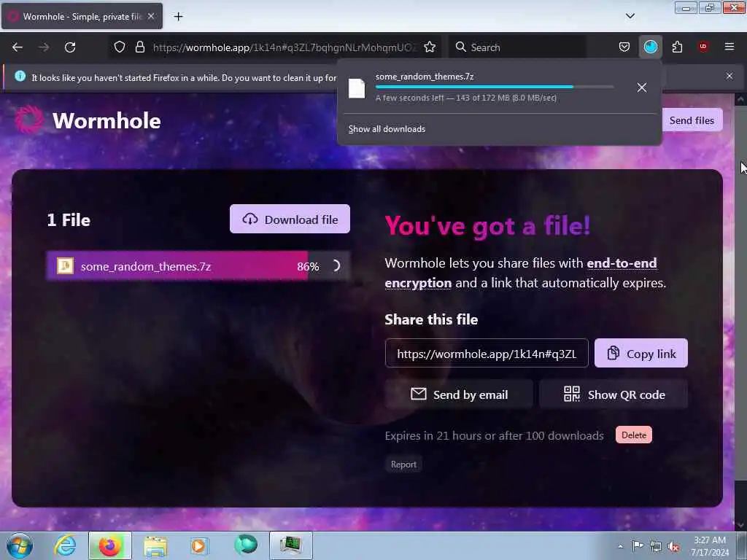This screenshot has height=560, width=747.
Task: Click Send by email button
Action: coord(460,394)
